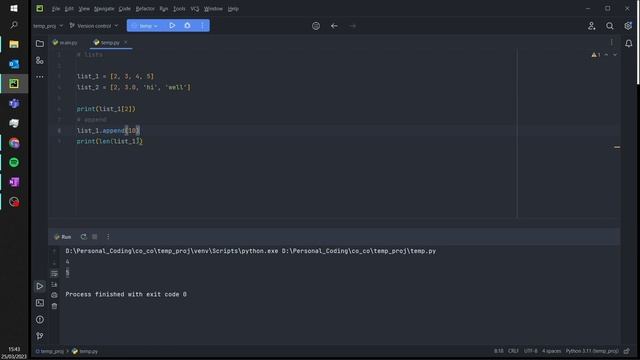Open the Problems tool window
Screen dimensions: 640x360
pyautogui.click(x=40, y=320)
